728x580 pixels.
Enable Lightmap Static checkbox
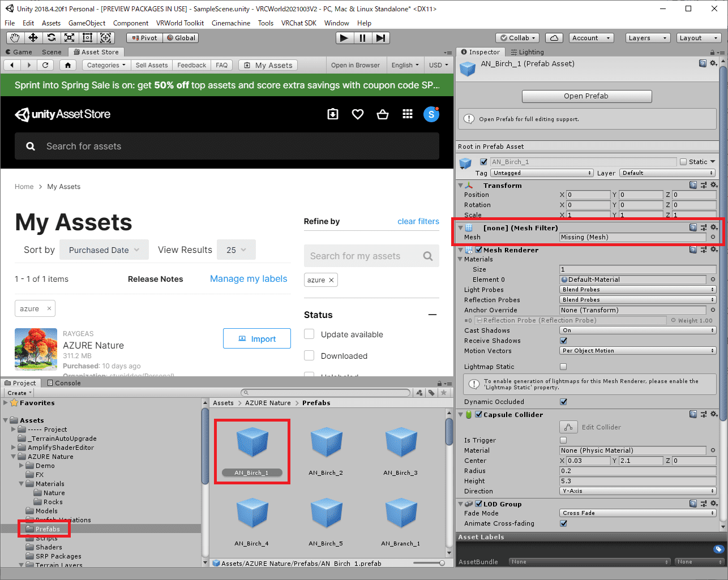(563, 367)
